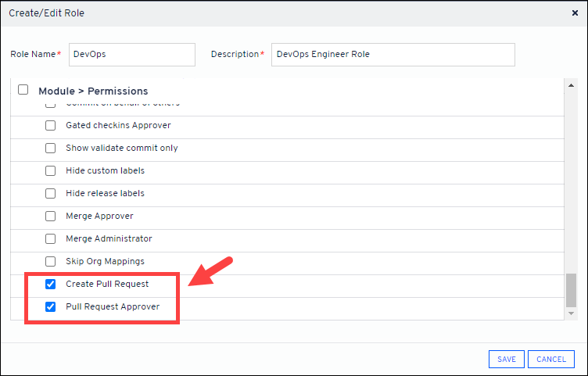Click the scroll down arrow of permissions list
The height and width of the screenshot is (376, 588).
[571, 314]
